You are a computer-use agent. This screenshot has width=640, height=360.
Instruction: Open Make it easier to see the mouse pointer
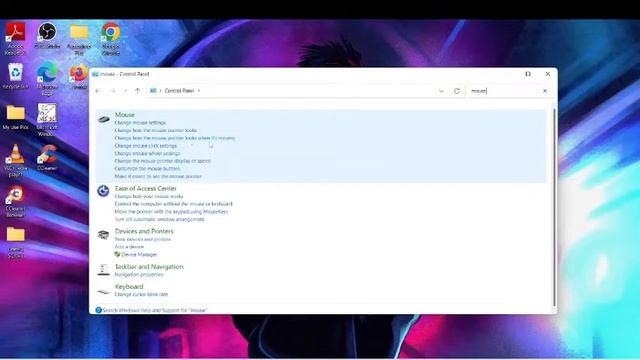158,176
